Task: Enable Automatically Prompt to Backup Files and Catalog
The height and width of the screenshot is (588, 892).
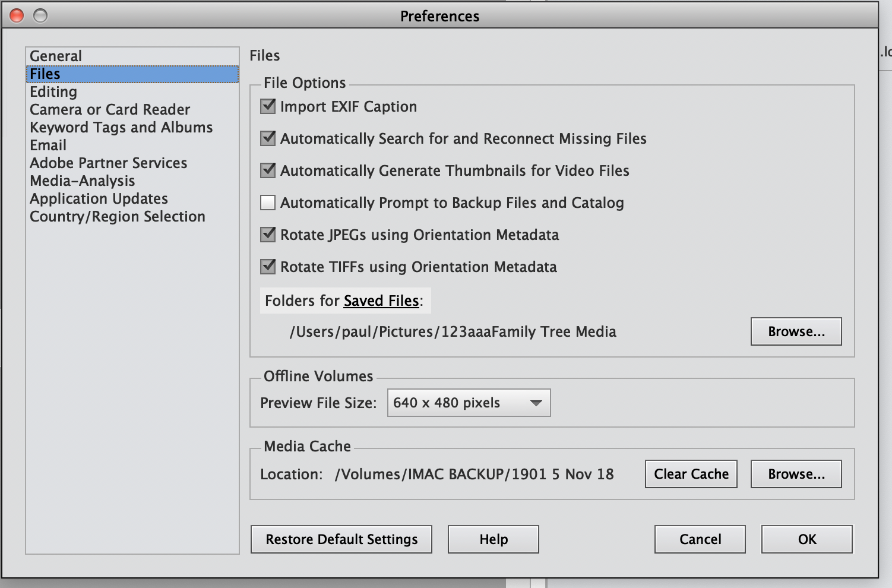Action: (x=268, y=203)
